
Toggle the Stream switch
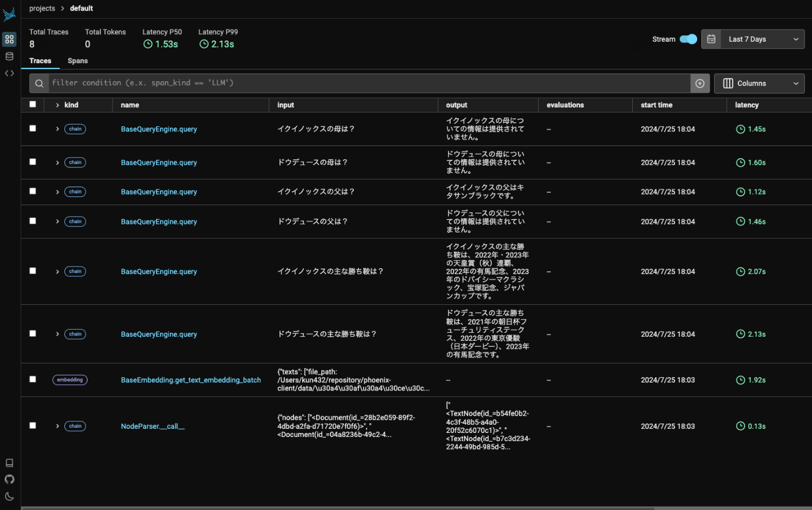click(x=688, y=39)
